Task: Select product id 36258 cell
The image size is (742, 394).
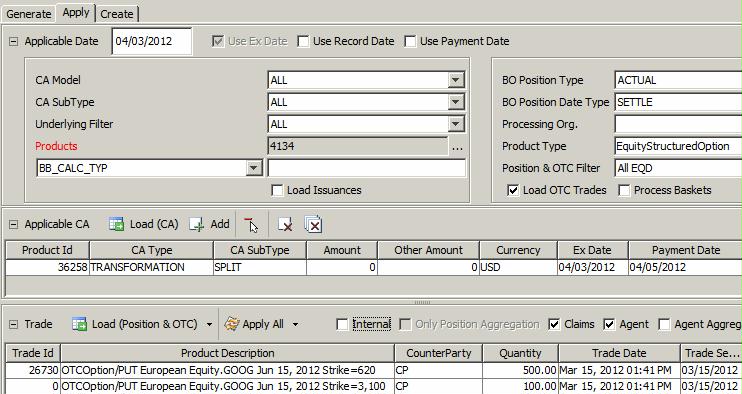Action: (x=47, y=267)
